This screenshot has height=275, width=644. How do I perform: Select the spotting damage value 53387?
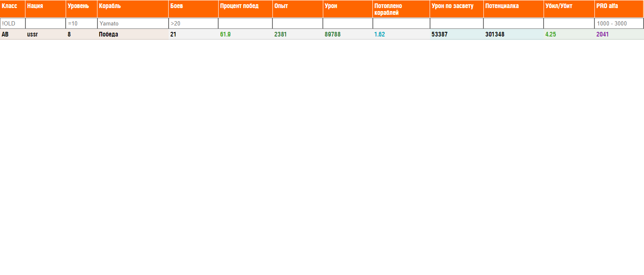tap(439, 34)
